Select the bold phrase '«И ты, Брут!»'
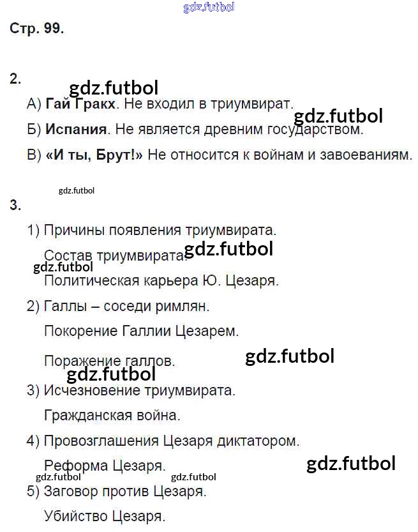 pos(94,155)
